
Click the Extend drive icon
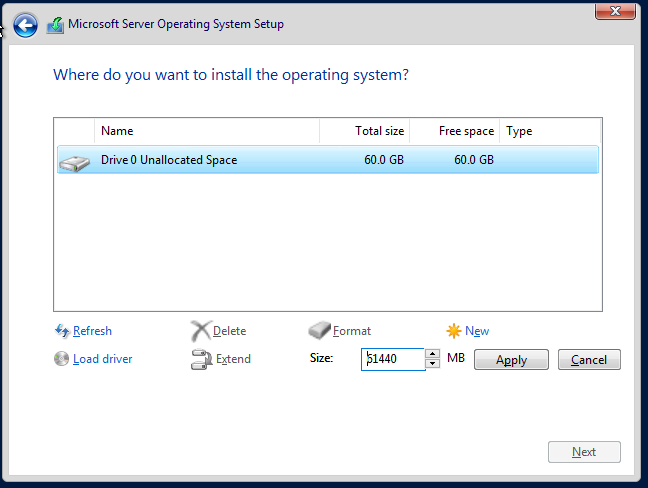point(201,359)
